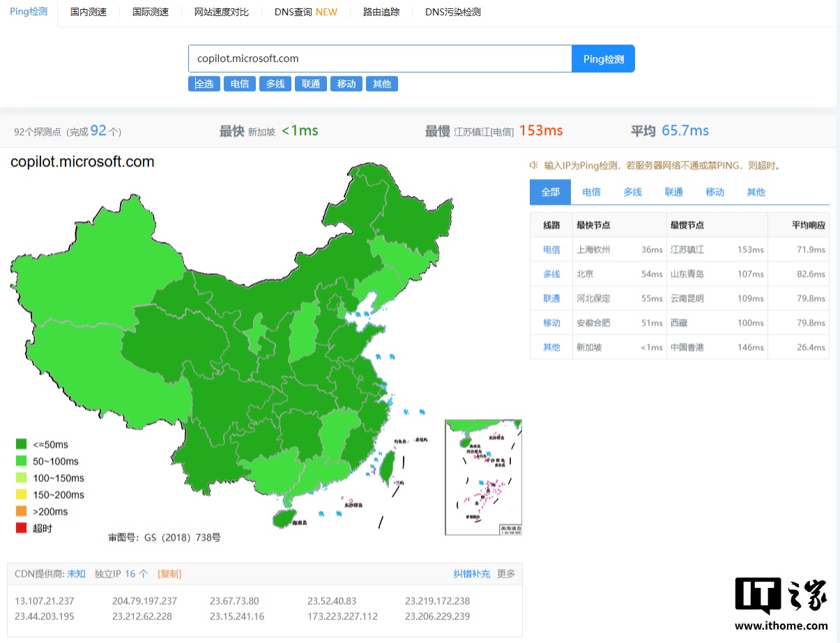Open DNS污染检测 tab

pyautogui.click(x=453, y=12)
